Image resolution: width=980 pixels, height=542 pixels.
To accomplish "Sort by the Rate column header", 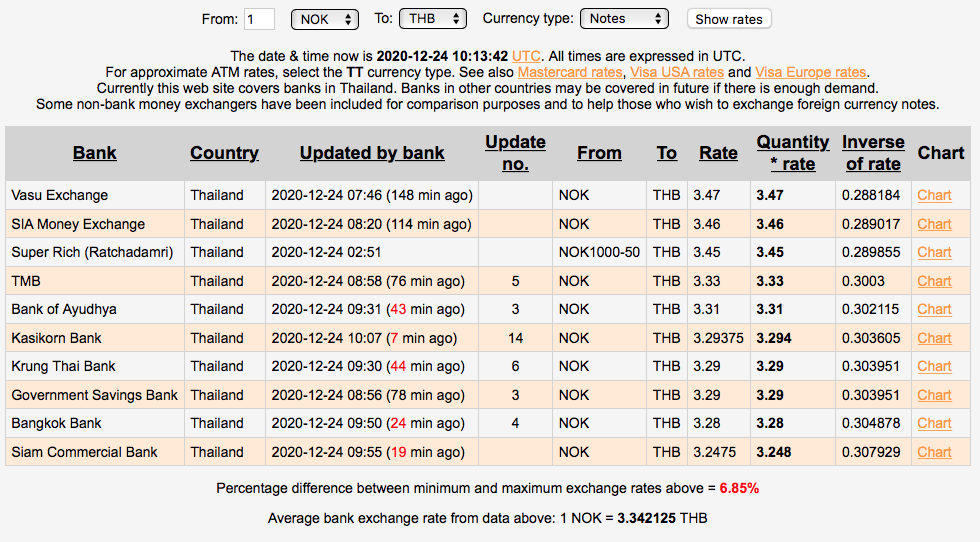I will [x=718, y=153].
